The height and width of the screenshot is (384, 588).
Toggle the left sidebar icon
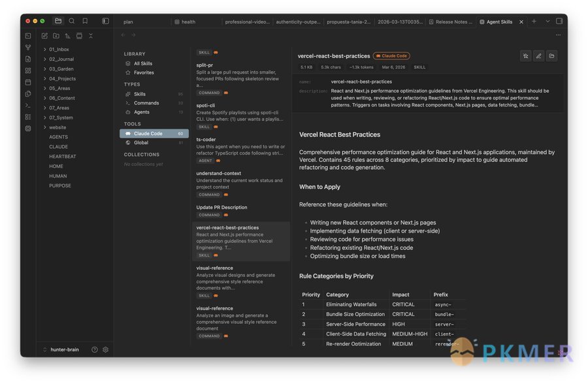coord(105,21)
